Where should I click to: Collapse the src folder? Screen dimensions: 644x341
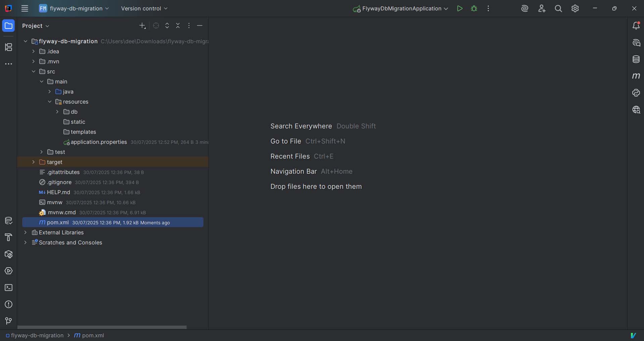coord(34,71)
